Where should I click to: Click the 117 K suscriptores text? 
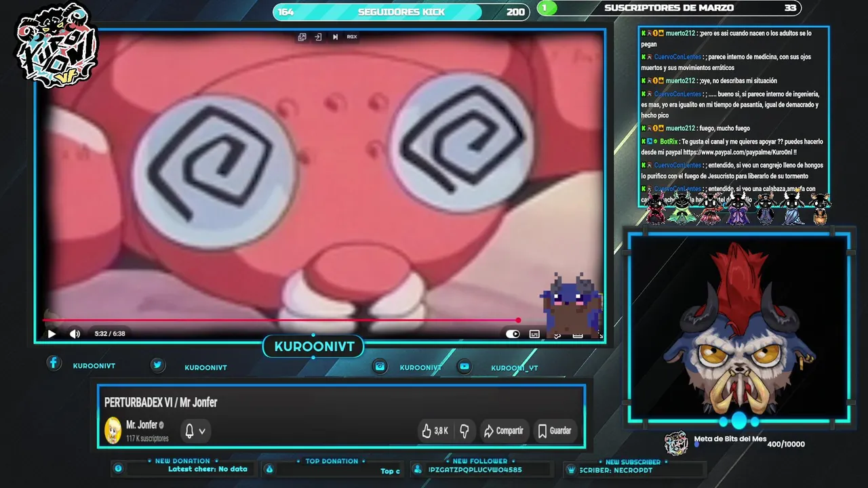147,439
